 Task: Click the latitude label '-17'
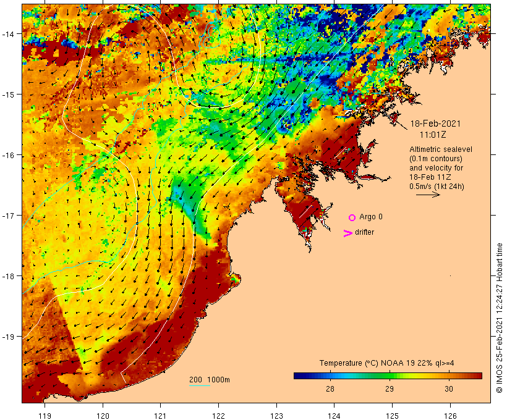[7, 216]
